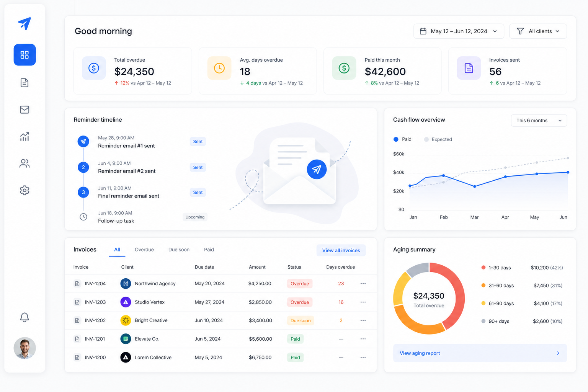Click the blue send icon on envelope illustration
Screen dimensions: 588x392
317,169
